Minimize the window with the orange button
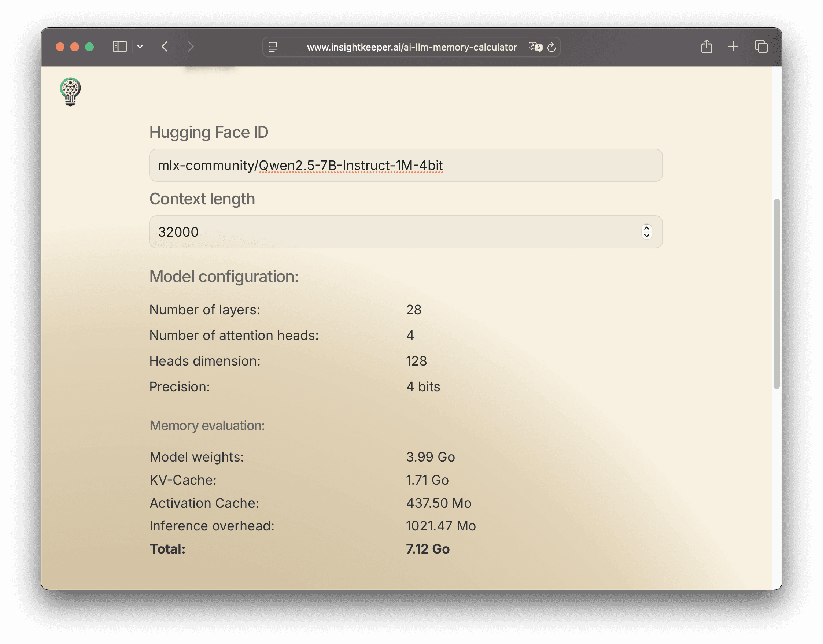 75,47
